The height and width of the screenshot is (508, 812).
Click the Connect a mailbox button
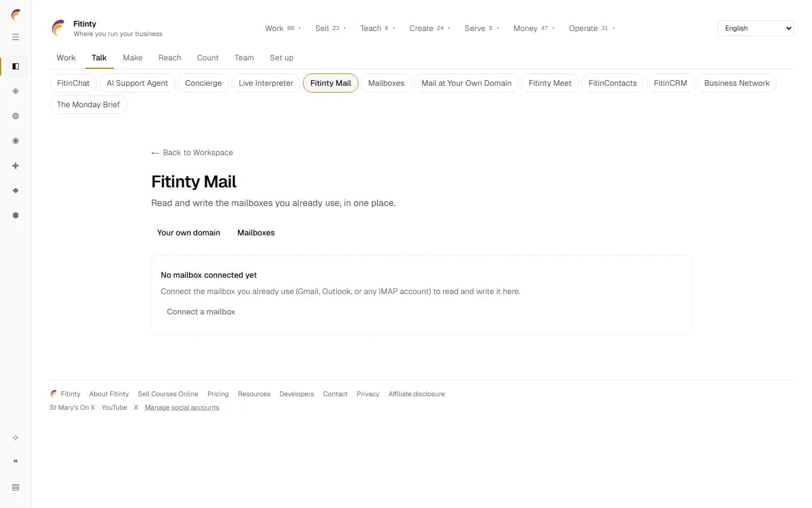tap(201, 312)
